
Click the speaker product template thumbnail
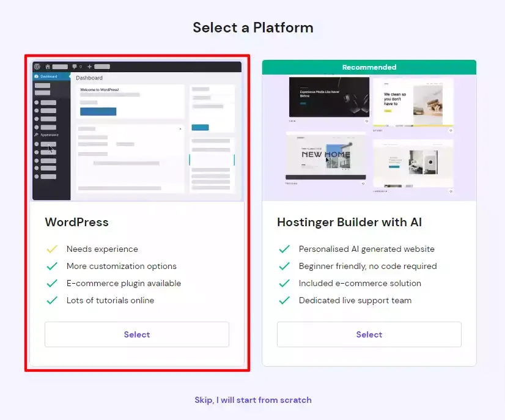(413, 163)
